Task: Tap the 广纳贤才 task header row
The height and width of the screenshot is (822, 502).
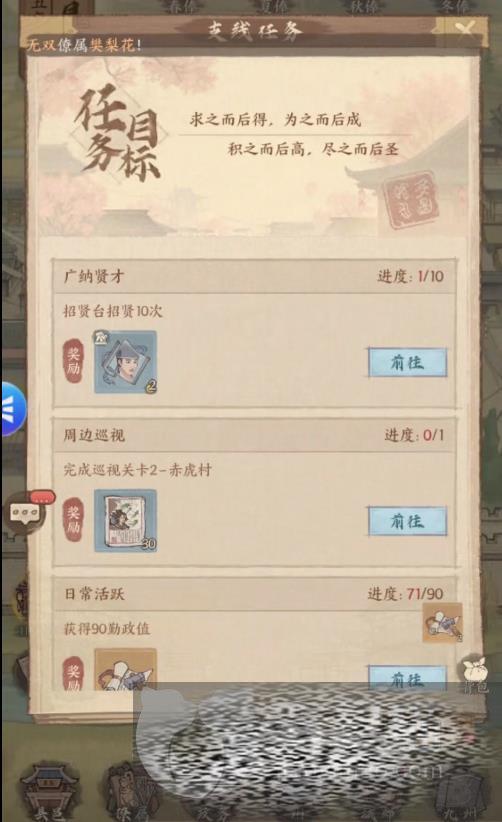Action: (x=254, y=276)
